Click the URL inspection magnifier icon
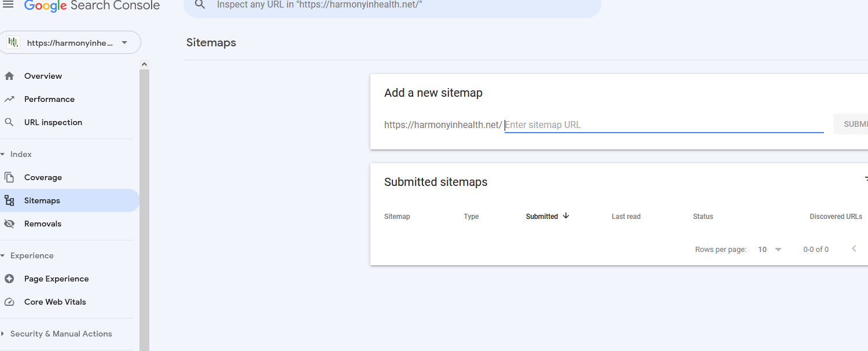868x351 pixels. click(9, 122)
